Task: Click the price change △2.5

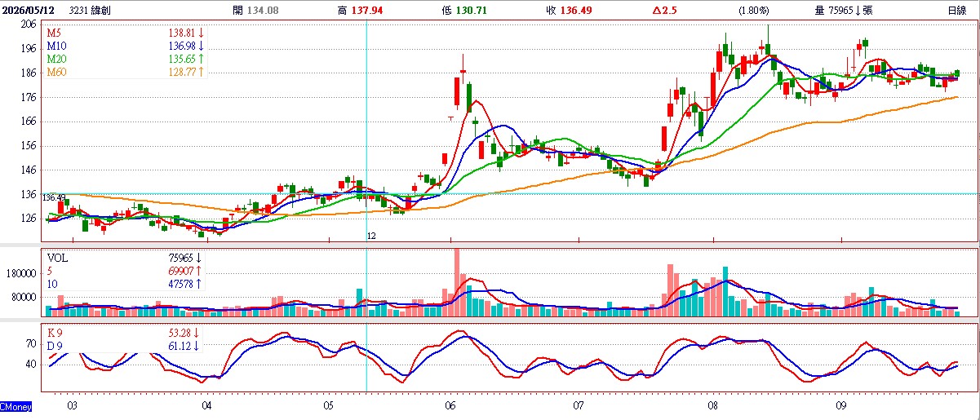Action: coord(665,10)
